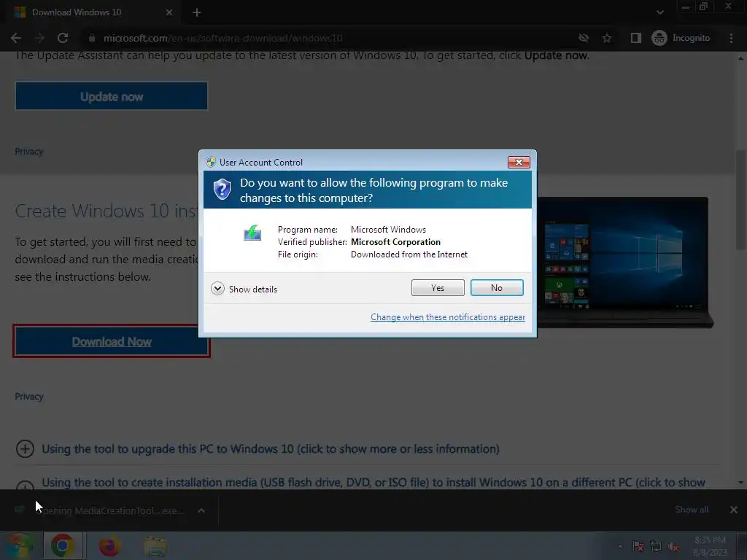Click 'Microsoft Corporation' verified publisher text
Viewport: 747px width, 560px height.
[395, 242]
